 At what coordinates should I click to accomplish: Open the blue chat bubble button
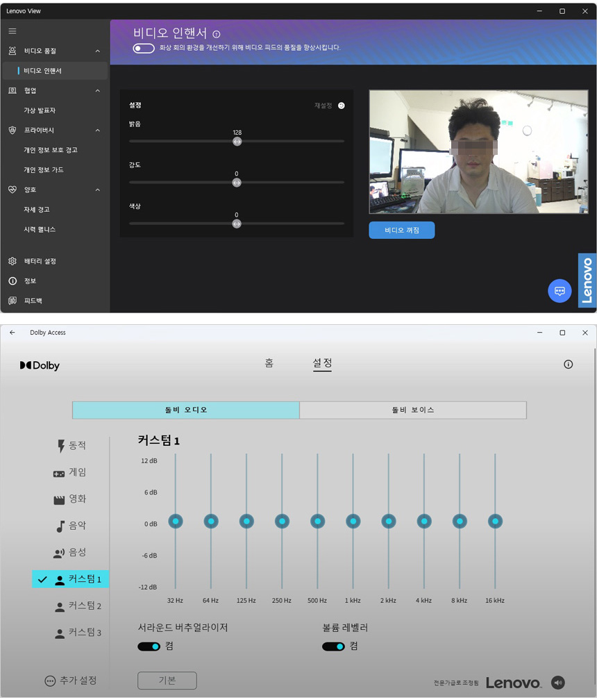click(x=560, y=291)
